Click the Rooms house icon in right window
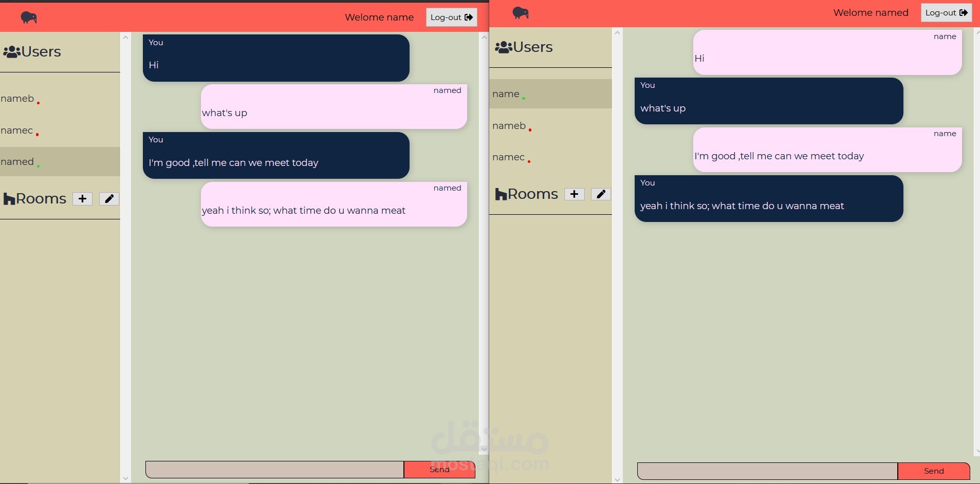 [501, 195]
